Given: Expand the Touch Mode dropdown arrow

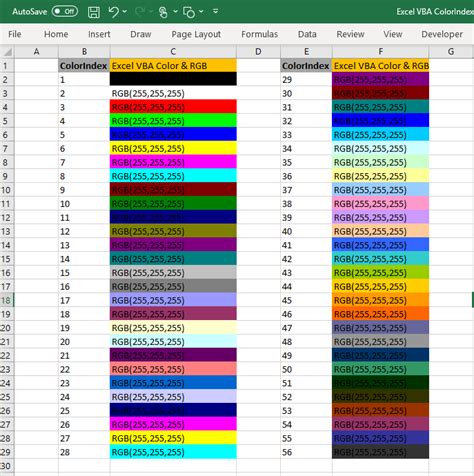Looking at the screenshot, I should (x=175, y=12).
